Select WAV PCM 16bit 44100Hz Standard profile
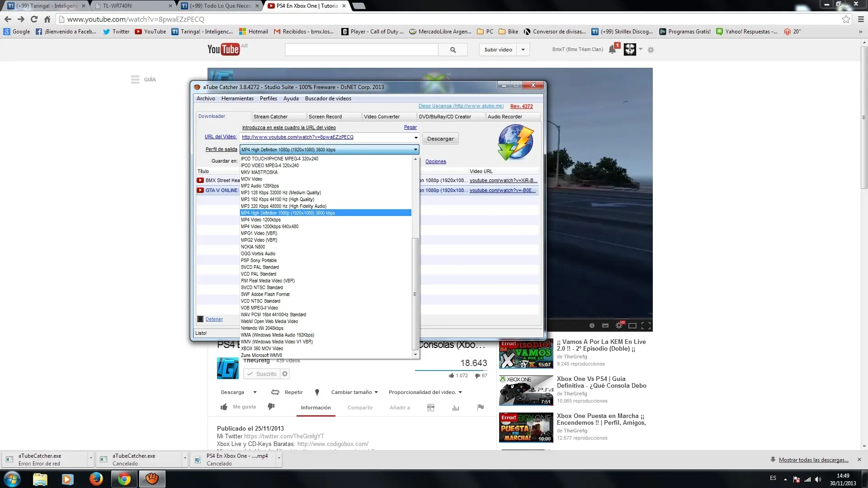868x488 pixels. (x=325, y=315)
